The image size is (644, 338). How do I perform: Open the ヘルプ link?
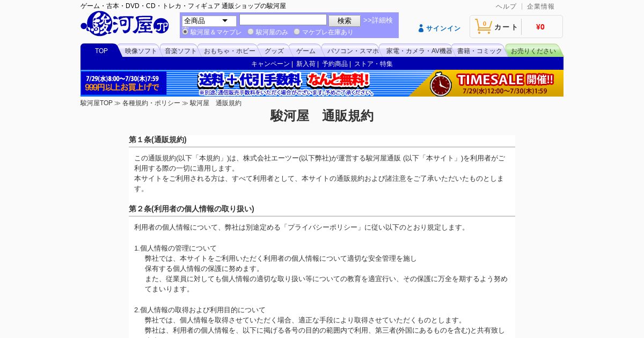[506, 6]
